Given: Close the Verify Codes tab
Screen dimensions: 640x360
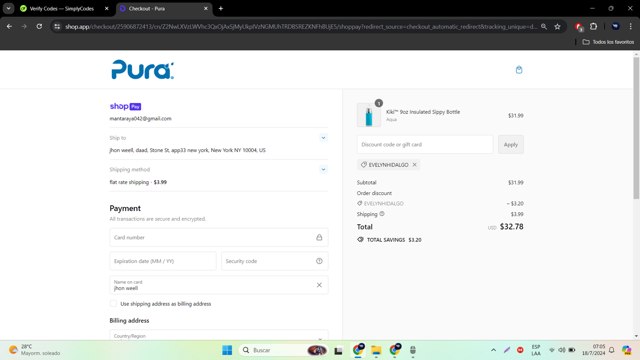Looking at the screenshot, I should tap(107, 9).
